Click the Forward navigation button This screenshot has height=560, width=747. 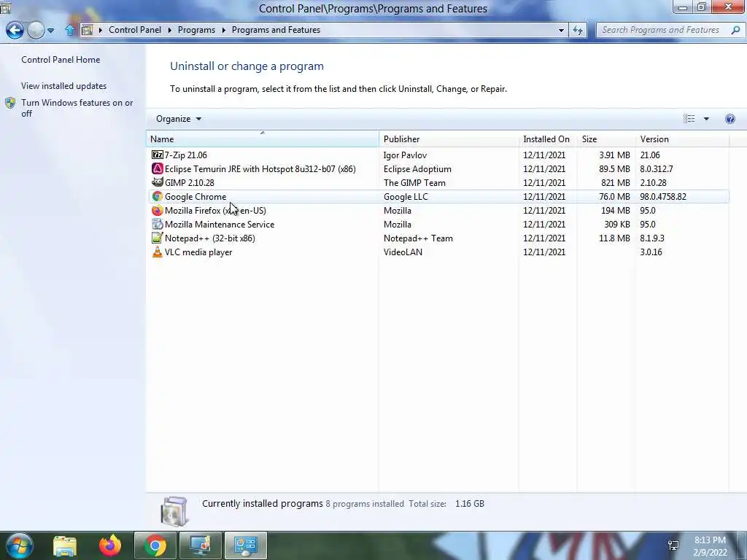[x=36, y=30]
